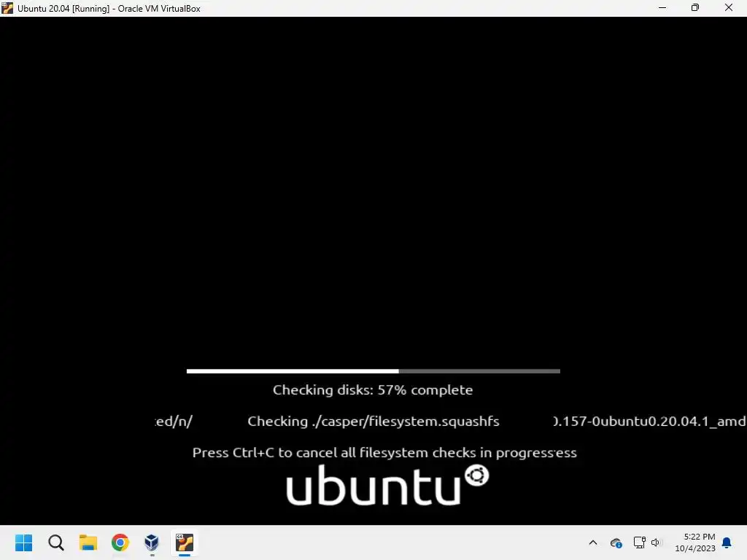Restore down the VirtualBox window

(x=695, y=7)
